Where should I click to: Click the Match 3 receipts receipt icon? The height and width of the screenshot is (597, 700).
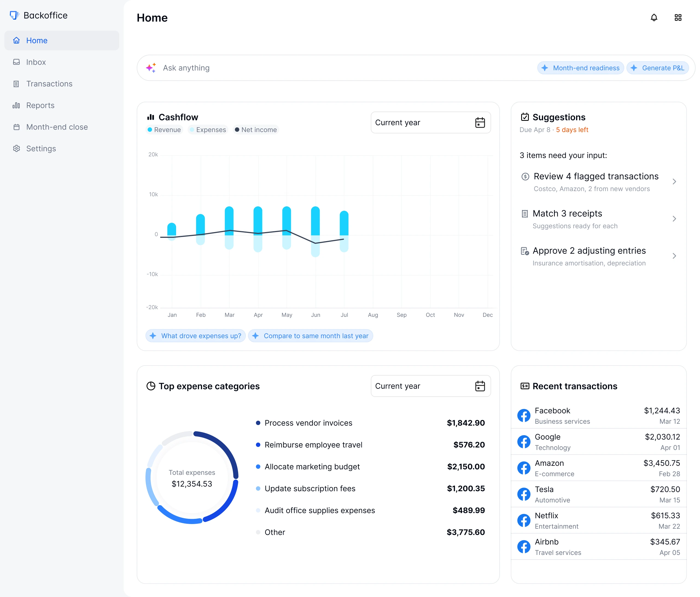(525, 214)
